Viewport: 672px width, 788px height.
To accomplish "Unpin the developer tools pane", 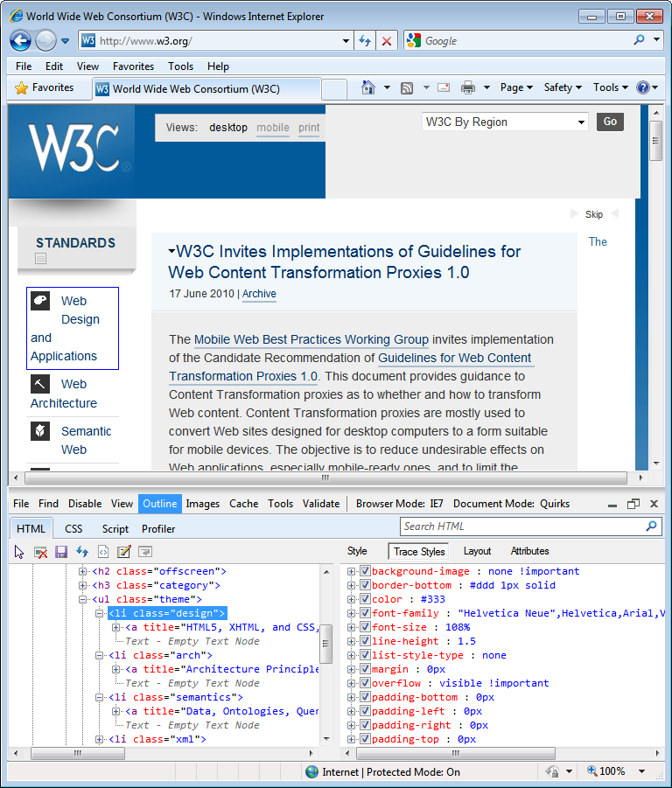I will coord(633,504).
